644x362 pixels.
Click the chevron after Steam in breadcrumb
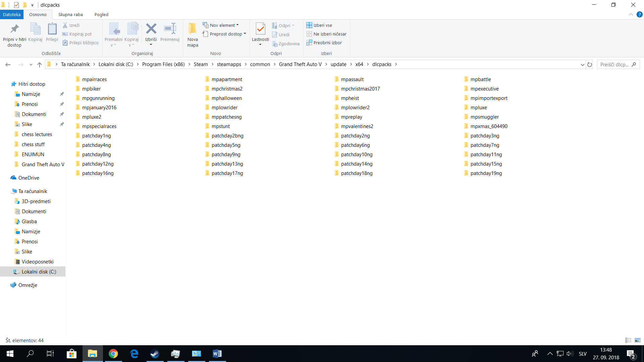212,64
